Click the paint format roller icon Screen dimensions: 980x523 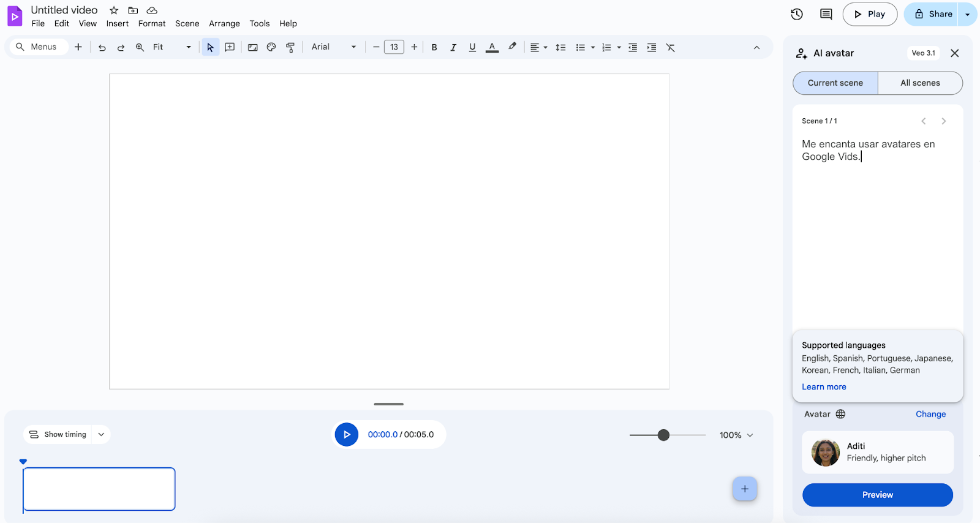coord(290,47)
